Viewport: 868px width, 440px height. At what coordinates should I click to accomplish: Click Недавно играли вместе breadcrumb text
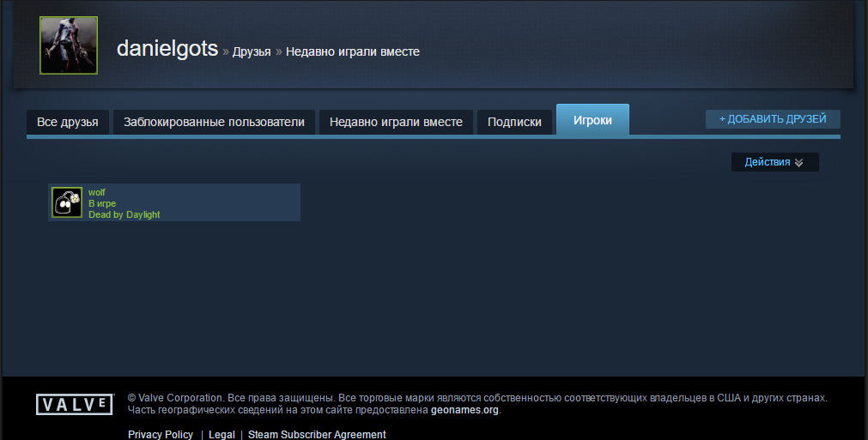pyautogui.click(x=353, y=51)
